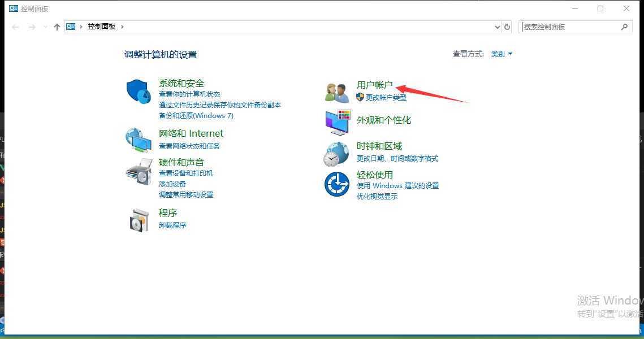Click the Ease of Access blue icon
This screenshot has height=339, width=644.
click(337, 184)
